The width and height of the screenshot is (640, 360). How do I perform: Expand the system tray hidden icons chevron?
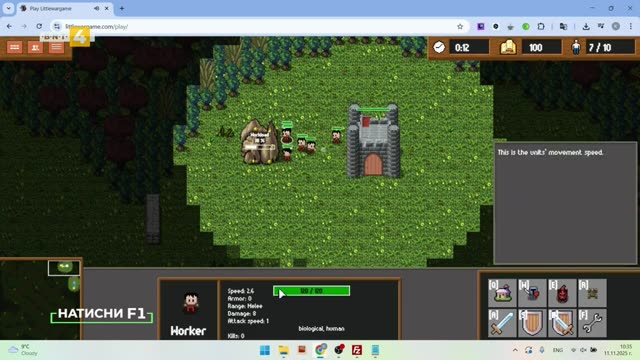[515, 350]
